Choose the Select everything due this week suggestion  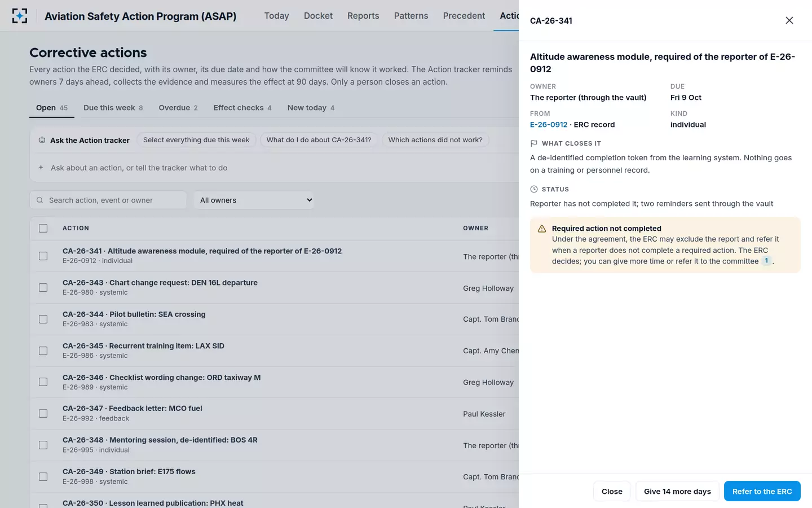(x=196, y=140)
